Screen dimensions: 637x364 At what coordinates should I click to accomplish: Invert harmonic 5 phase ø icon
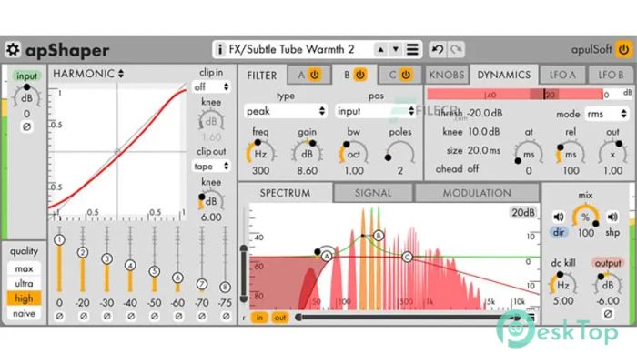pyautogui.click(x=155, y=316)
